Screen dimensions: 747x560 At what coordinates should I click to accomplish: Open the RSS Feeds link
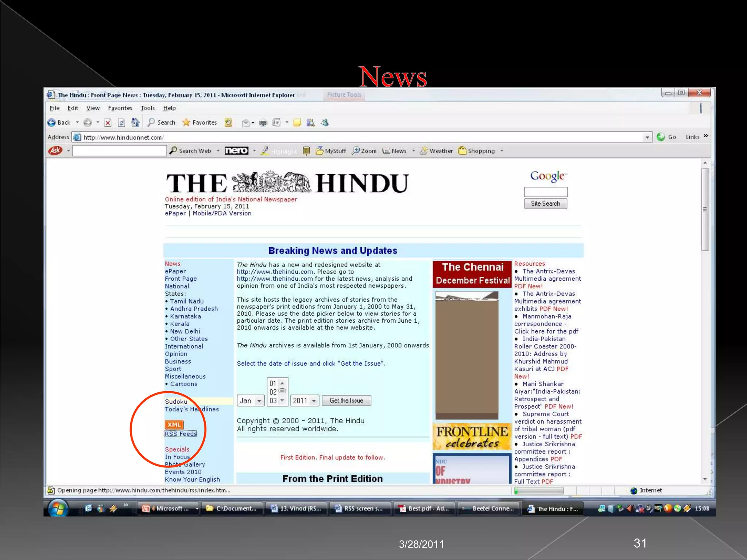coord(181,433)
